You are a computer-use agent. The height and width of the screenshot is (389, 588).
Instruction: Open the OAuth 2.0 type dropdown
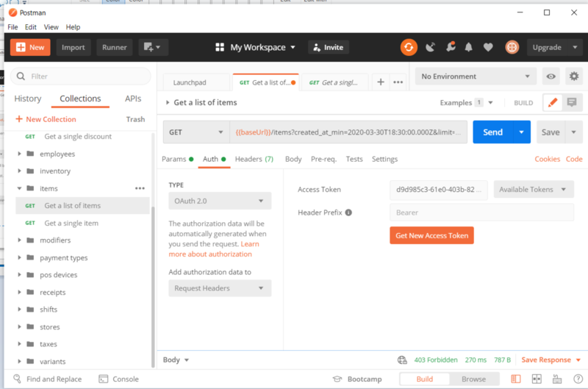(219, 201)
